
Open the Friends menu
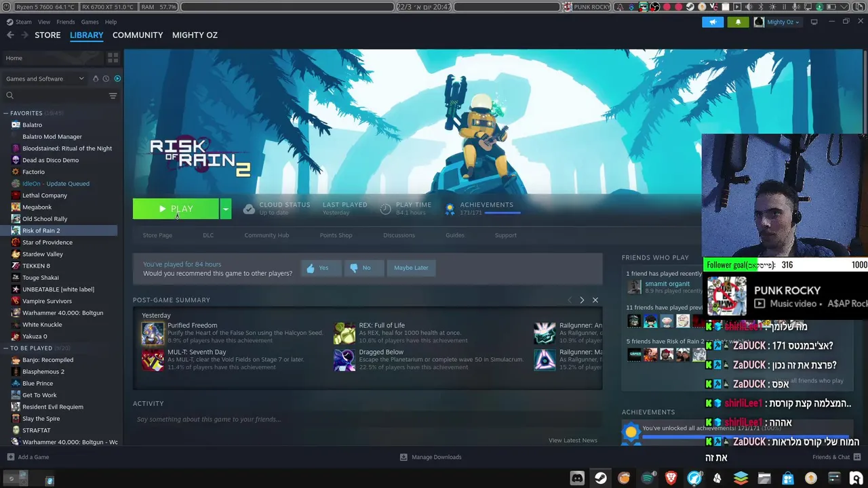[66, 22]
